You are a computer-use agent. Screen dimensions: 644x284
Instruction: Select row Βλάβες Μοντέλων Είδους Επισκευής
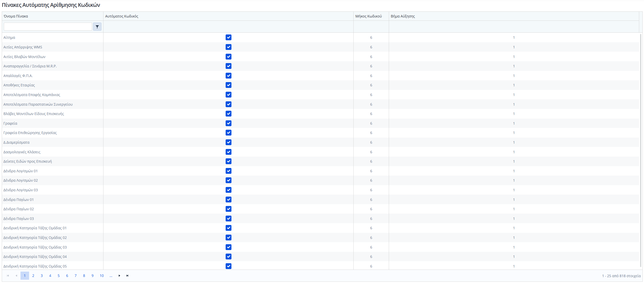(x=320, y=114)
